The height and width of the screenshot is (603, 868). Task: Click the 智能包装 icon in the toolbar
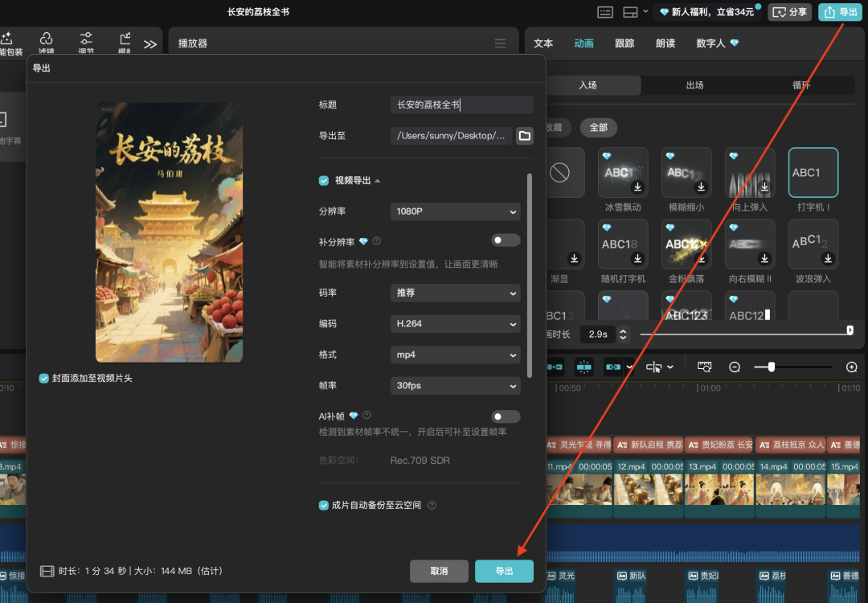pyautogui.click(x=7, y=39)
